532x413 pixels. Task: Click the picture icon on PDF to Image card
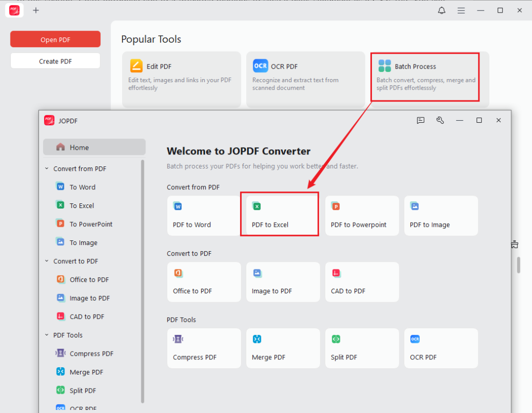tap(415, 206)
